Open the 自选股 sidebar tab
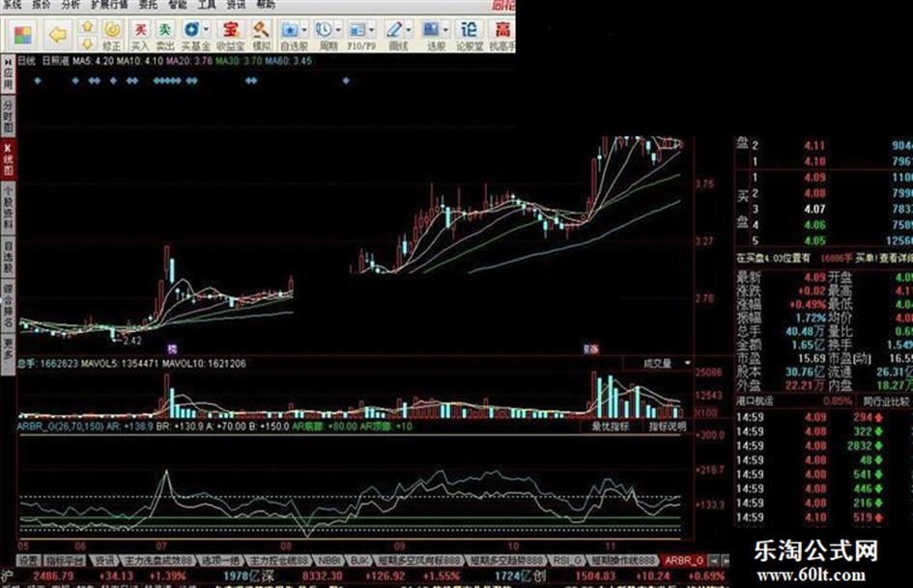The image size is (913, 588). [8, 257]
